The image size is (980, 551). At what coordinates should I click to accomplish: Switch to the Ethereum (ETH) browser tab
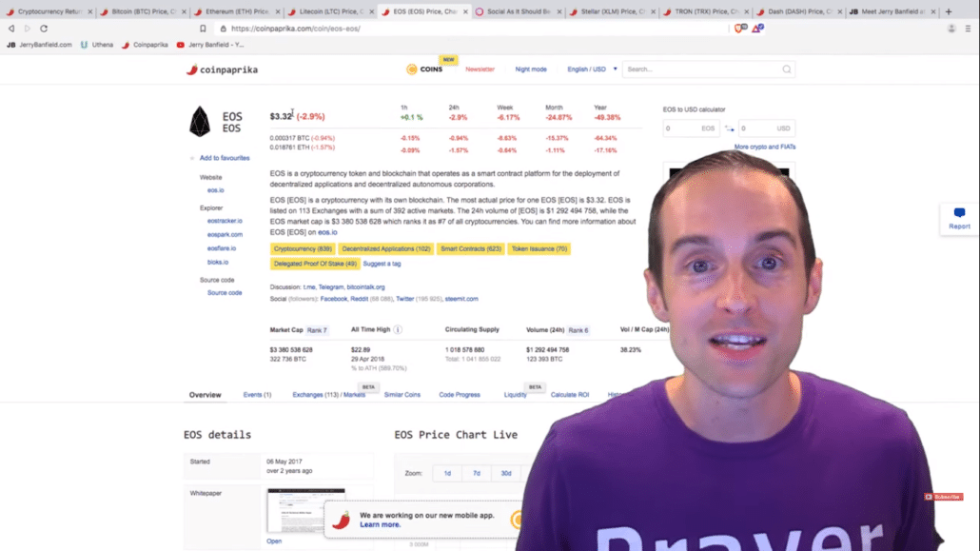[x=237, y=11]
